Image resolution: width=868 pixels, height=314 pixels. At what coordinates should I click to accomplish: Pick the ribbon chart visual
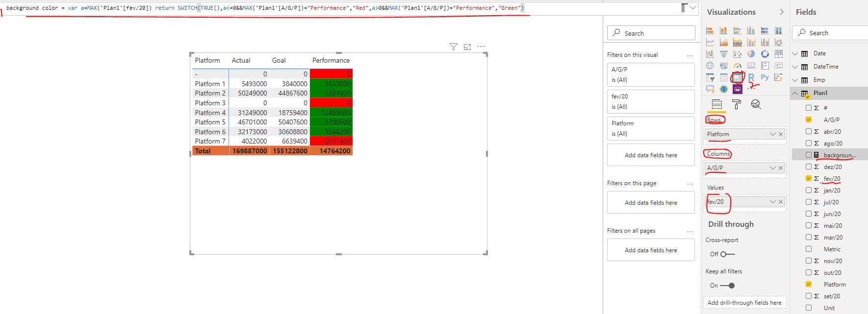pyautogui.click(x=779, y=42)
